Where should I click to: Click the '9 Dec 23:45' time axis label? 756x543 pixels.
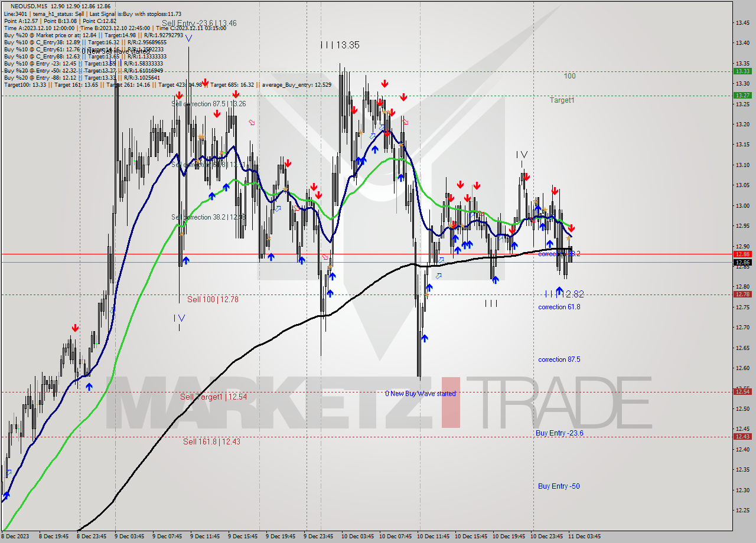coord(319,537)
